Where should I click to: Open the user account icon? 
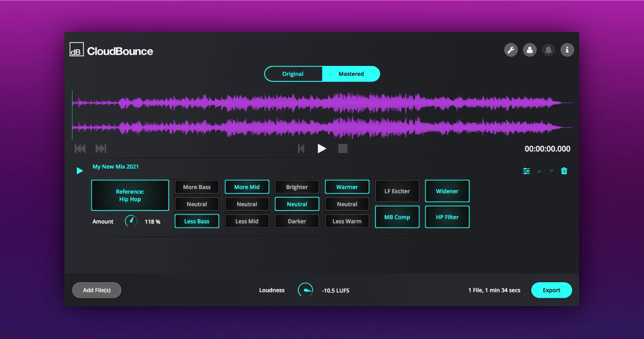point(530,50)
